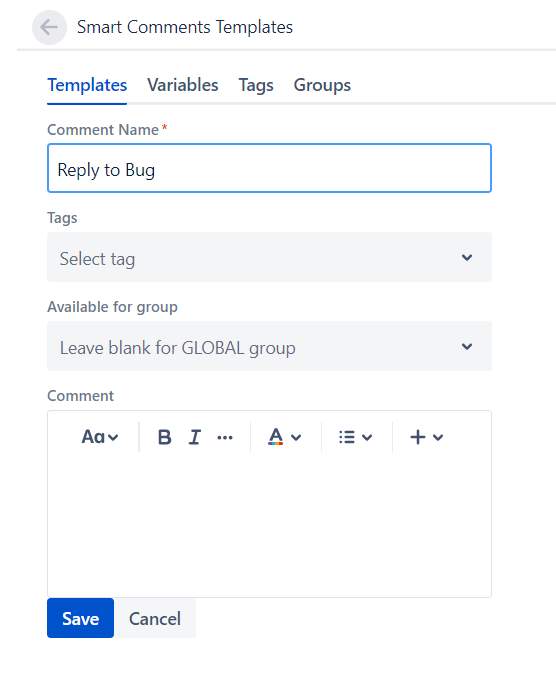Open the bullet list options
The width and height of the screenshot is (556, 674).
355,437
